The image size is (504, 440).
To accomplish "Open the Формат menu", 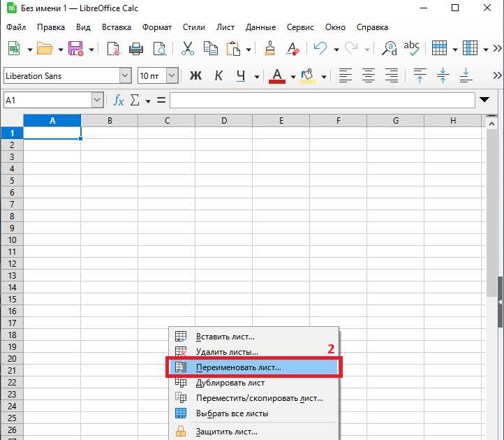I will click(157, 27).
